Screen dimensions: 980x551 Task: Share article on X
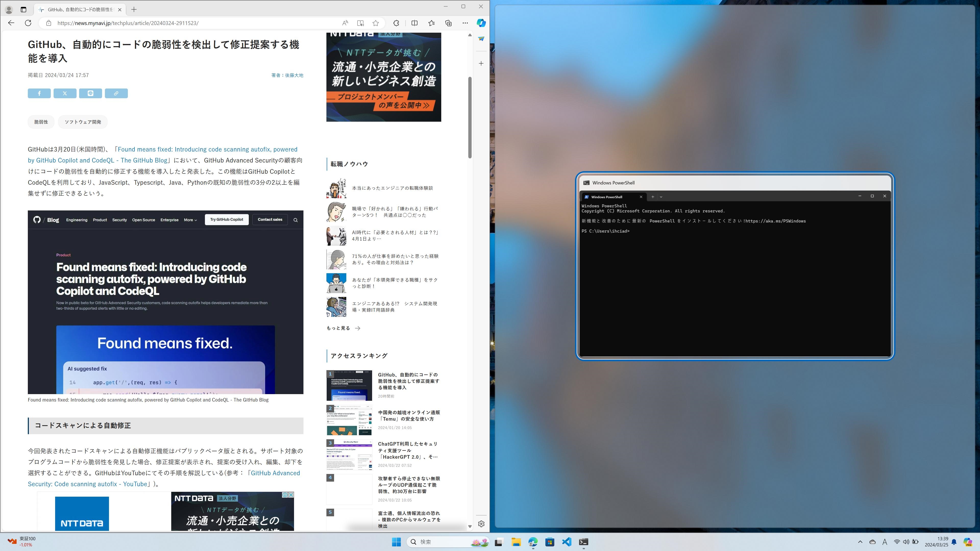[65, 93]
